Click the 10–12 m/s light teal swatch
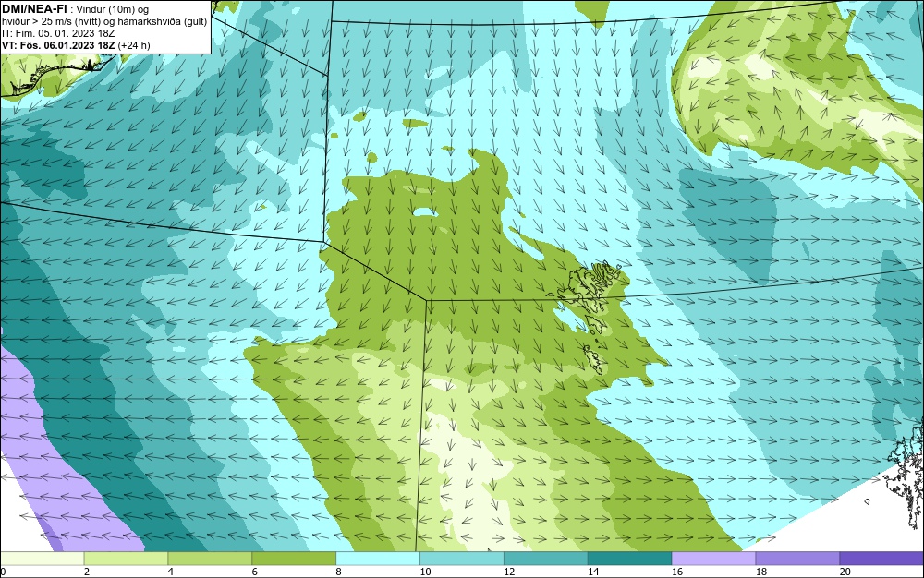Screen dimensions: 924x578 pos(462,558)
